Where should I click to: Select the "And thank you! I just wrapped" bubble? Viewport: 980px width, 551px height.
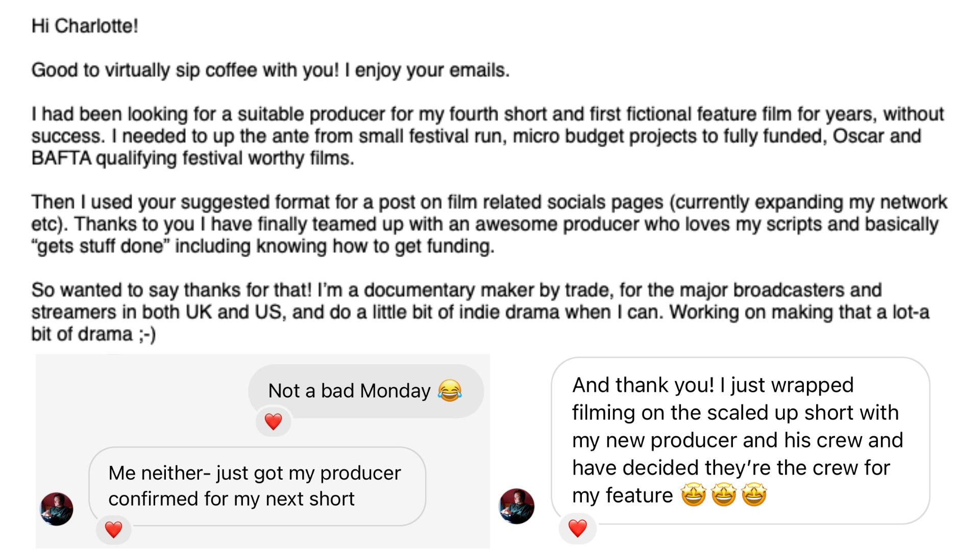(x=740, y=440)
